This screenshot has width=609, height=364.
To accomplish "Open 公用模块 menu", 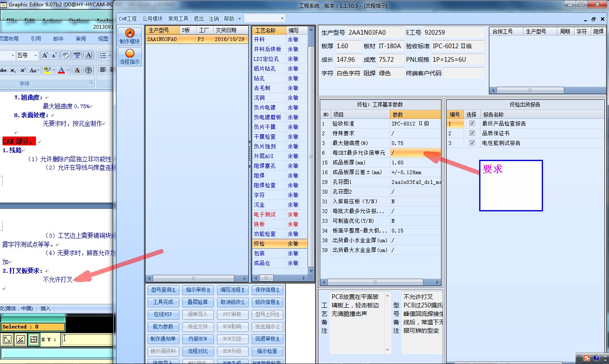I will tap(152, 19).
